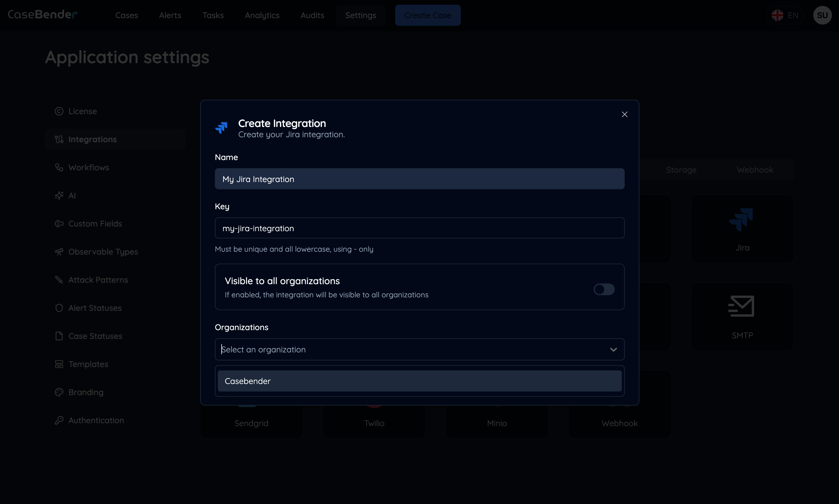This screenshot has width=839, height=504.
Task: Click the Custom Fields icon in sidebar
Action: (59, 224)
